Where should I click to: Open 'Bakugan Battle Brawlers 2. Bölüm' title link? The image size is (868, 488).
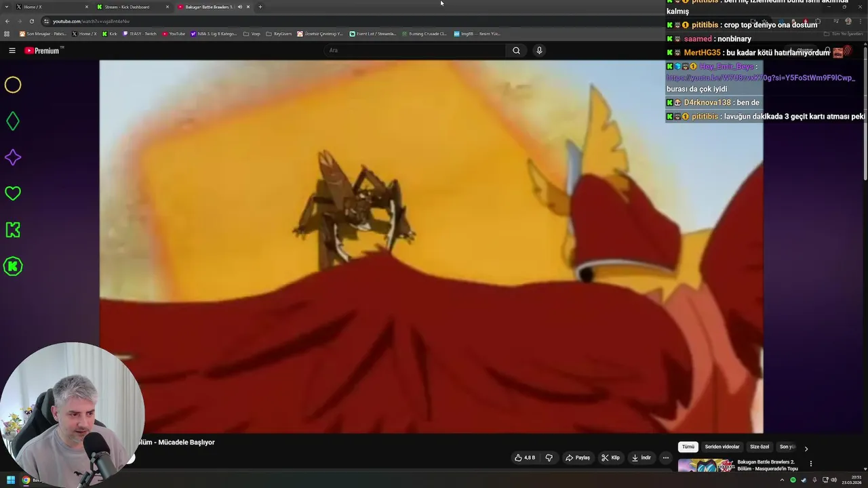point(768,465)
